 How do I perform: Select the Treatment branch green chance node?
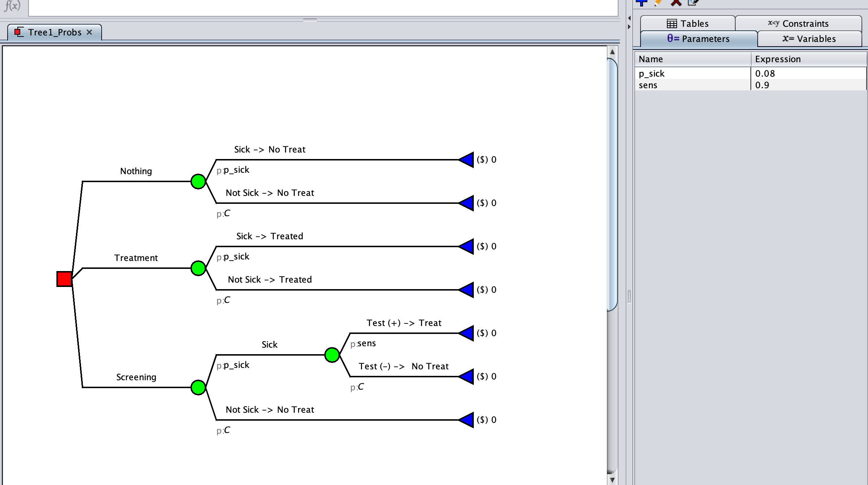[x=198, y=268]
